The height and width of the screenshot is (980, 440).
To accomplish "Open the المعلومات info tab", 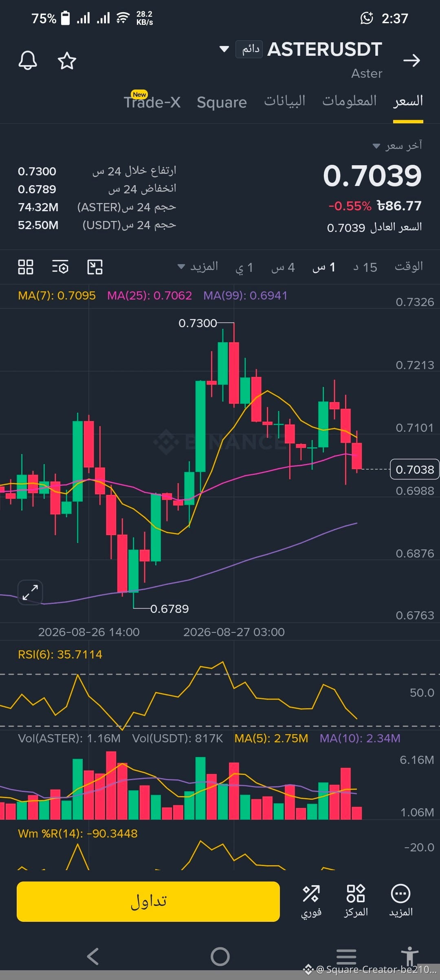I will click(350, 101).
